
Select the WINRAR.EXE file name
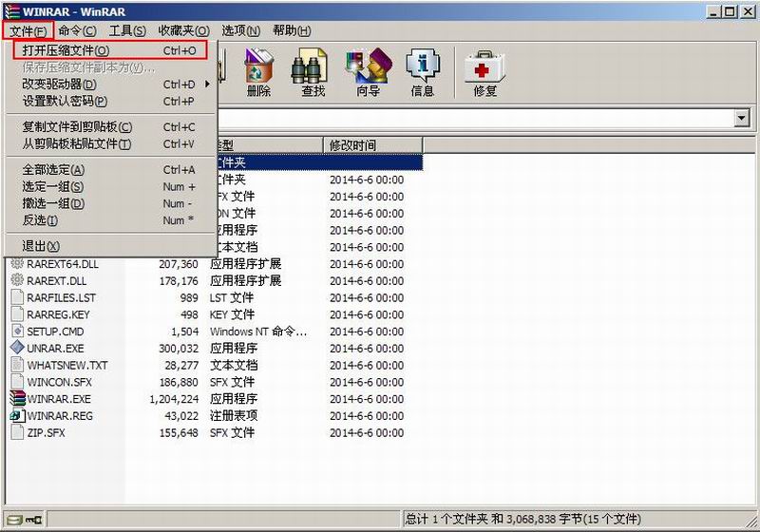tap(59, 399)
